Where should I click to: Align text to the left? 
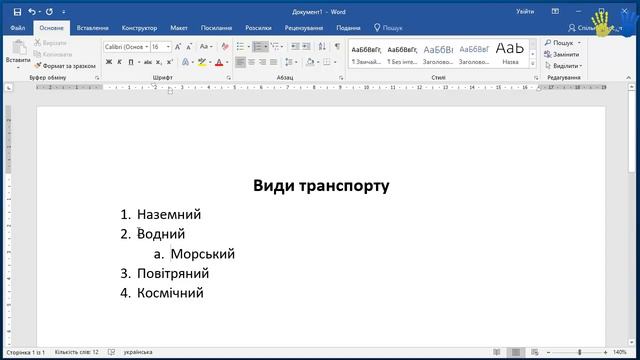(240, 62)
